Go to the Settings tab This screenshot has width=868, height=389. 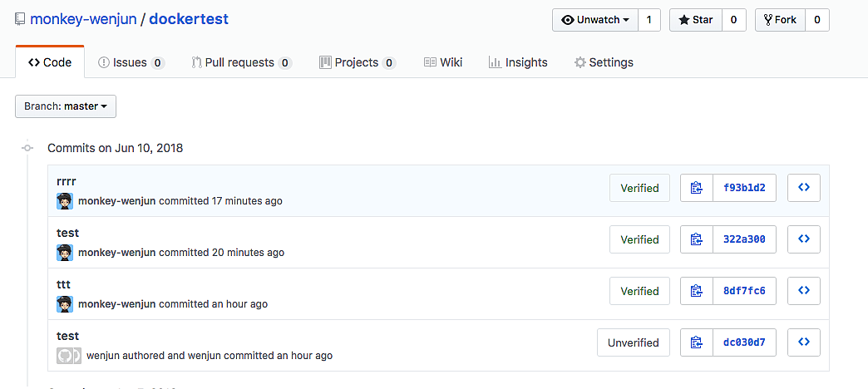click(604, 62)
